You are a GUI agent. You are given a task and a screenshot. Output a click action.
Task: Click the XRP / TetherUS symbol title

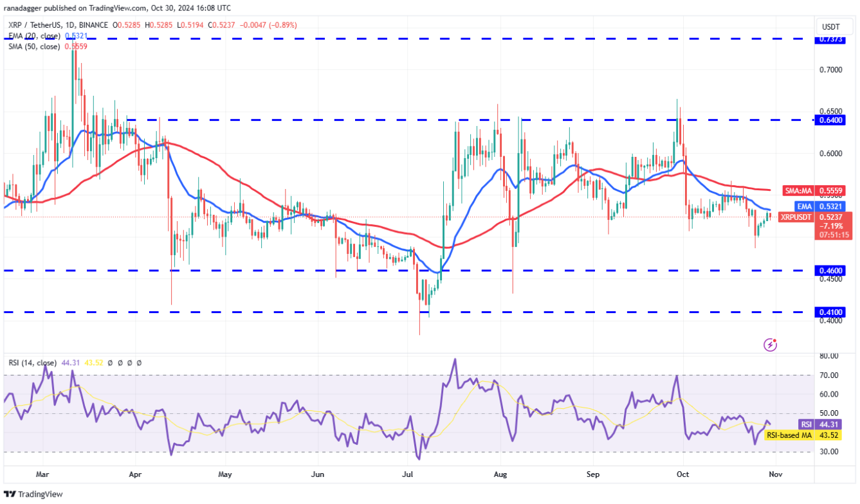click(39, 26)
